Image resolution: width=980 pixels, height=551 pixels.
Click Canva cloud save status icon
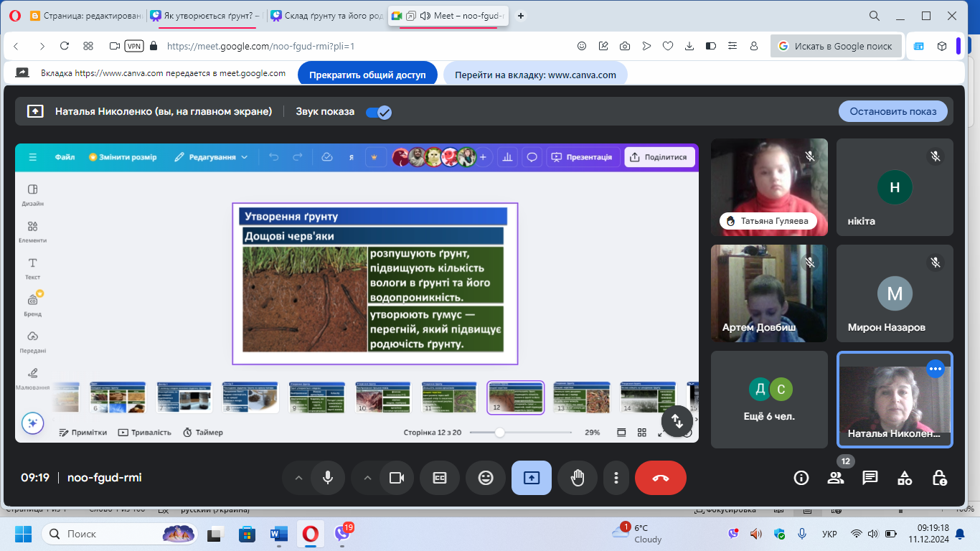tap(327, 157)
